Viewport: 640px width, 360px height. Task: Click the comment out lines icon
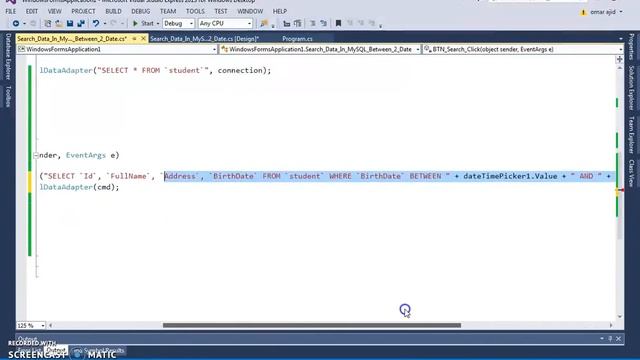point(312,24)
